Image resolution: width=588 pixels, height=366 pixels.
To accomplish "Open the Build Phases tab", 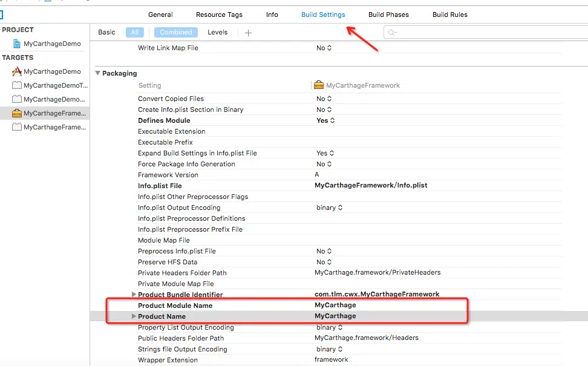I will (x=388, y=15).
